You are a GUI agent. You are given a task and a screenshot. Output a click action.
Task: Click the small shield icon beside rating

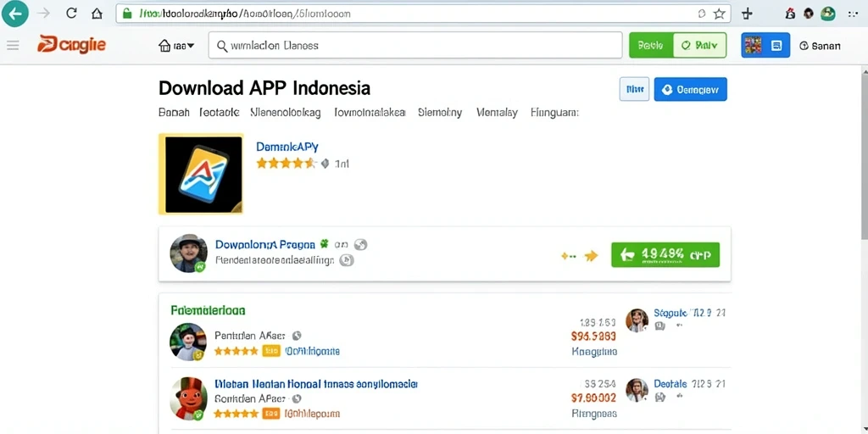pyautogui.click(x=325, y=164)
